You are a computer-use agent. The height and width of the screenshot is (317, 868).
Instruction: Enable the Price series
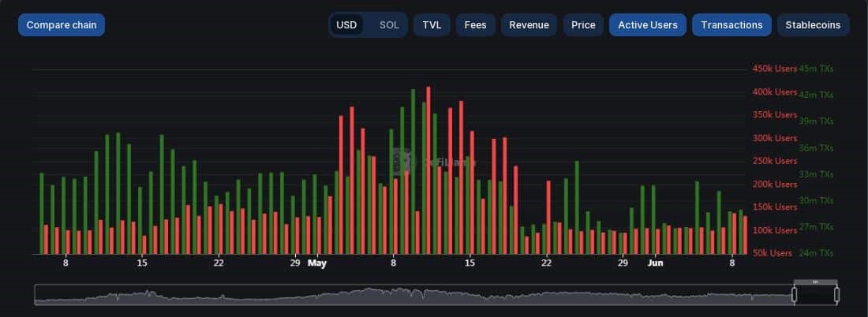click(583, 25)
